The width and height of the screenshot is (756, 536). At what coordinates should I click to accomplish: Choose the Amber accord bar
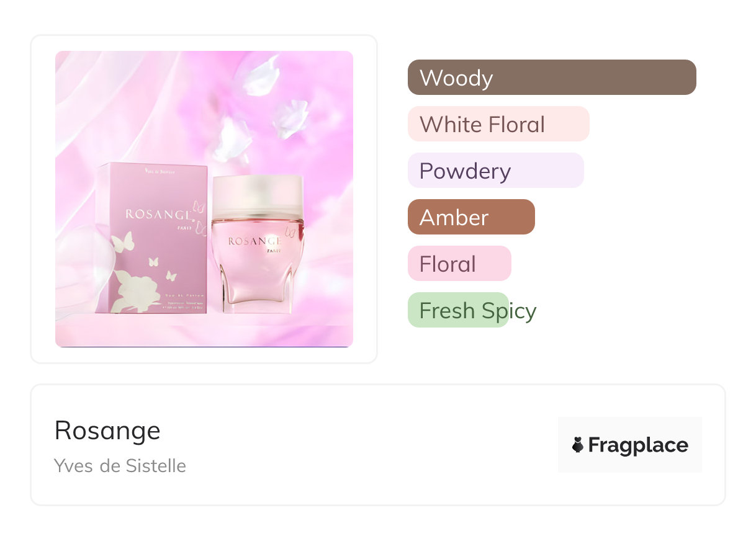[x=471, y=217]
